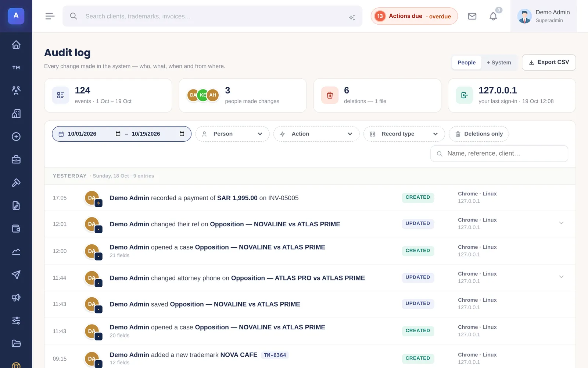Open the mail envelope icon in header

(472, 16)
